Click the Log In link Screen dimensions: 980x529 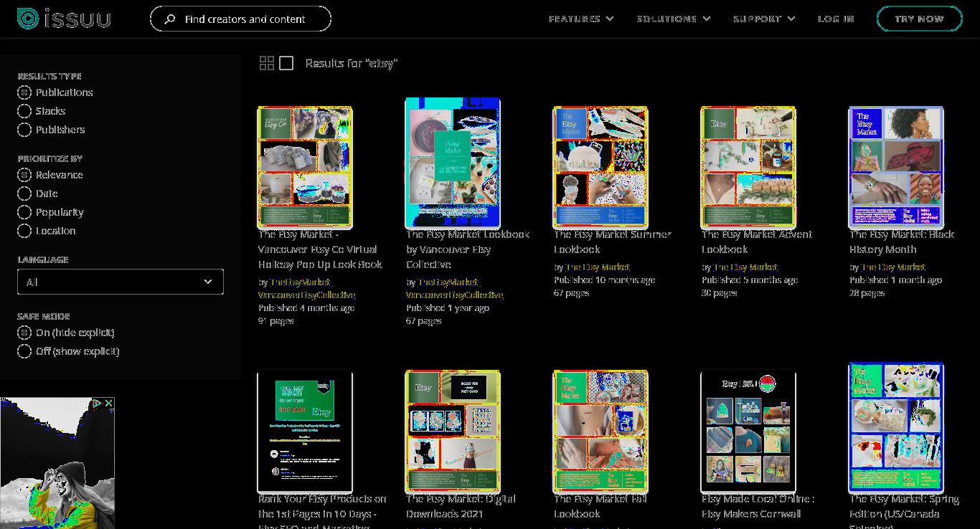[836, 19]
